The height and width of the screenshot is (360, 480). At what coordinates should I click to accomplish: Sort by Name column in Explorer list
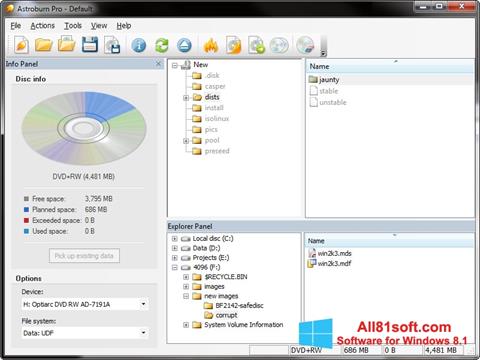389,241
